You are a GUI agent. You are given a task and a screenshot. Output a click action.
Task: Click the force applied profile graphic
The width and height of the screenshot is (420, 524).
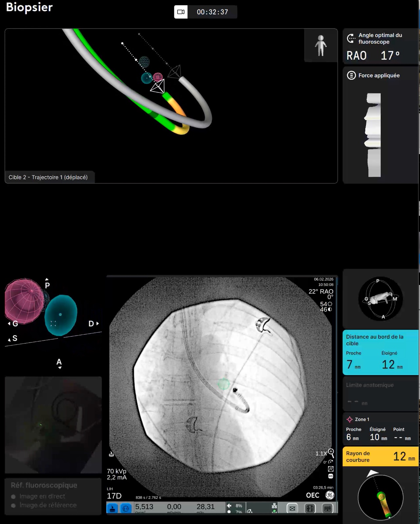click(x=373, y=135)
